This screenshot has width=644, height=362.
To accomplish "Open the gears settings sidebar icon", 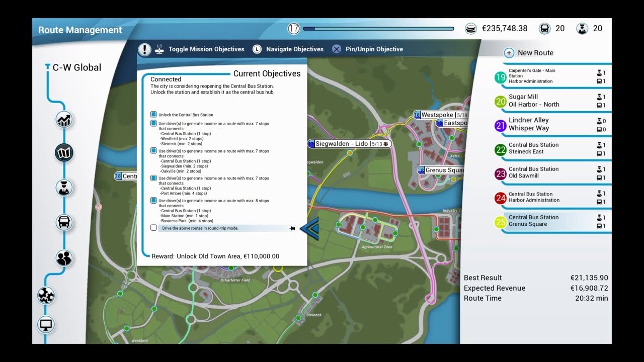I will [x=46, y=295].
